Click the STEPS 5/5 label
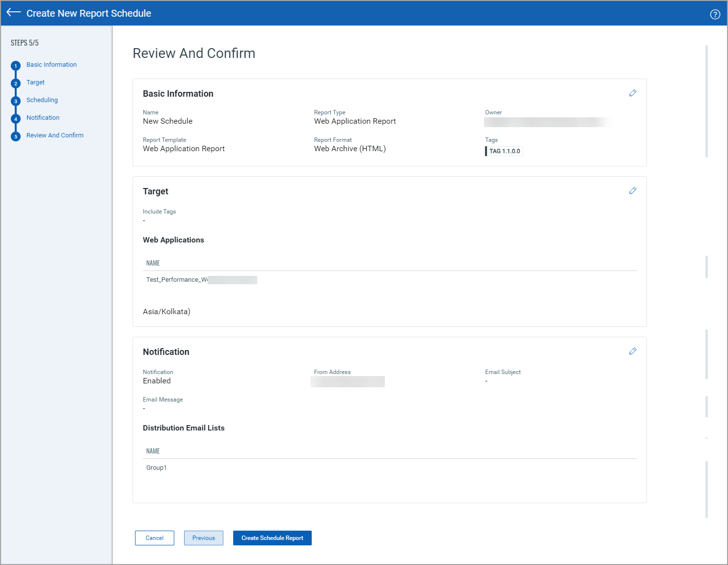The width and height of the screenshot is (728, 565). [x=25, y=43]
